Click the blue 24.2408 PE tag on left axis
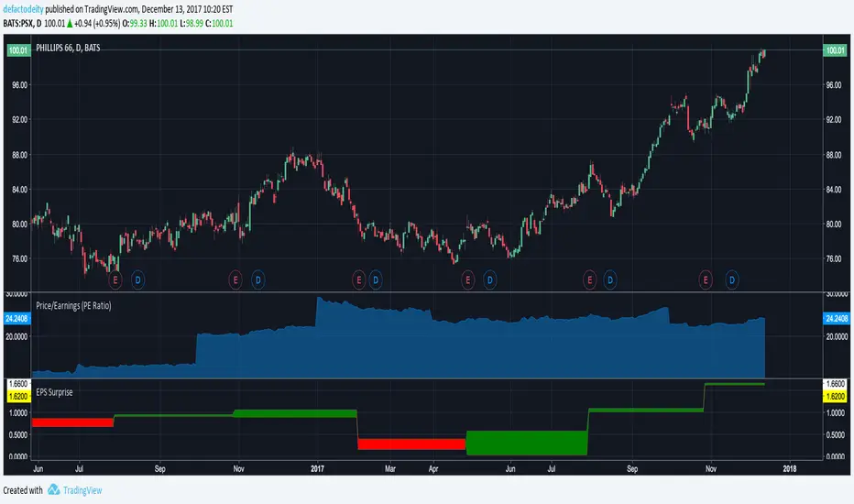 pyautogui.click(x=16, y=318)
